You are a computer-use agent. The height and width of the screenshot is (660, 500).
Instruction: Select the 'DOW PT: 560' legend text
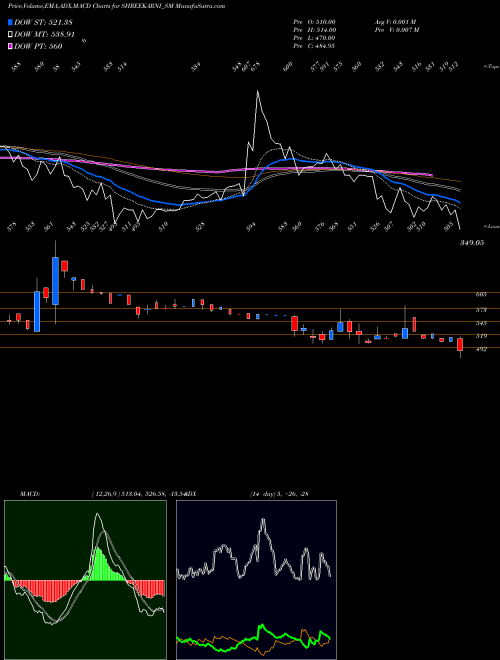(38, 47)
